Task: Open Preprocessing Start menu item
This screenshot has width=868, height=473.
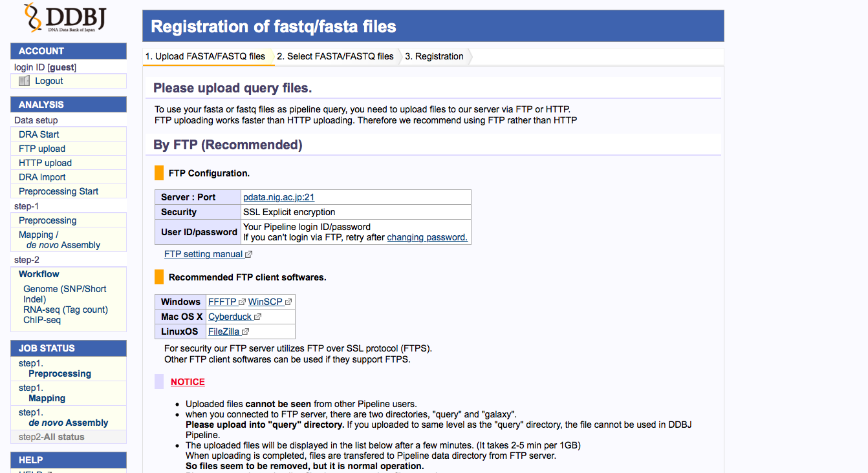Action: tap(58, 191)
